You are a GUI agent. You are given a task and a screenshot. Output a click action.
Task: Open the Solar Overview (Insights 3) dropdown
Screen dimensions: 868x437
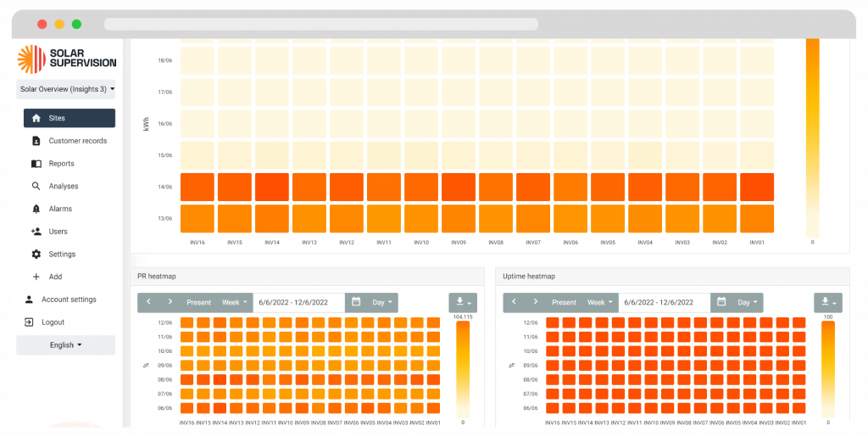(x=66, y=89)
